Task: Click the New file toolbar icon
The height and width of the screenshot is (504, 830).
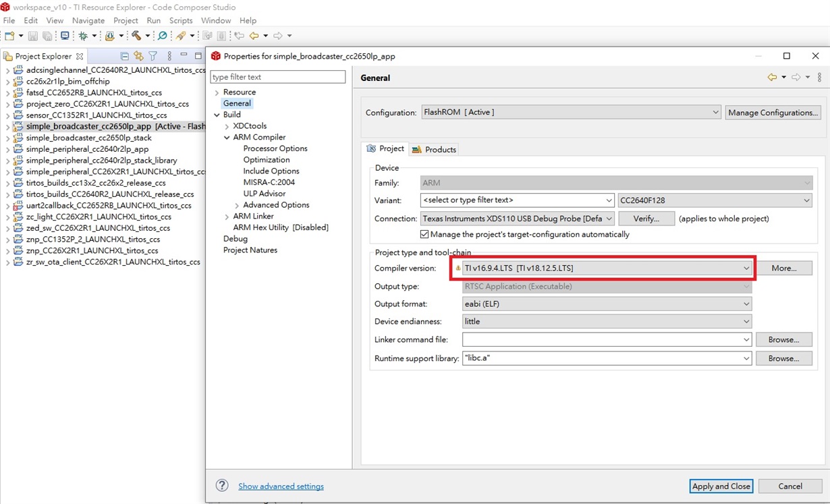Action: click(9, 36)
